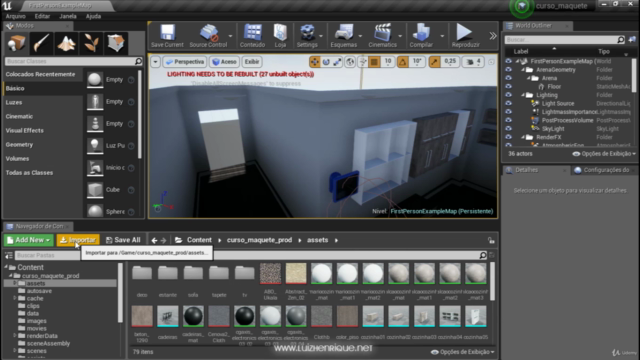Screen dimensions: 640x360
Task: Select the Geometry editing mode icon
Action: pos(116,43)
